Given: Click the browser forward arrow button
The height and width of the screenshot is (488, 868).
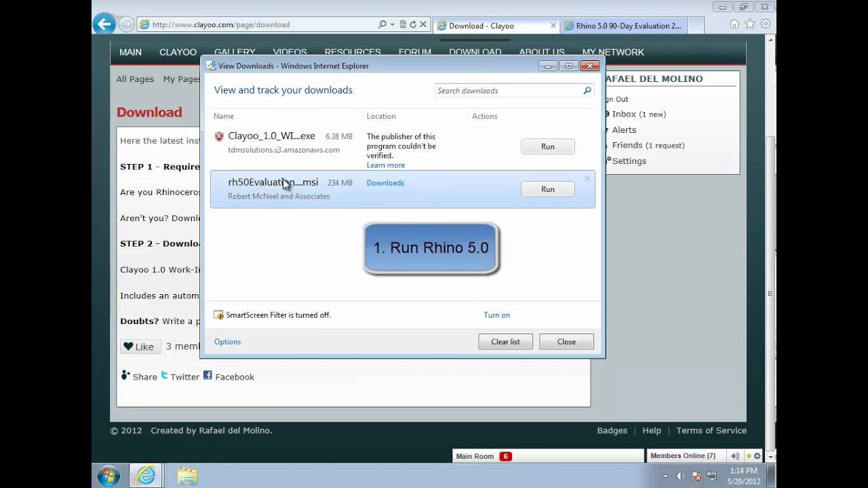Looking at the screenshot, I should 125,24.
